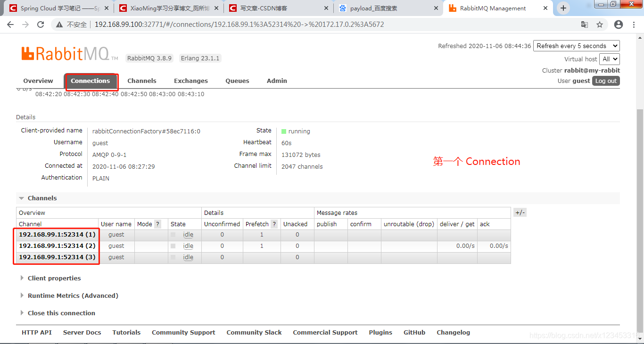
Task: Open the Commercial Support link
Action: coord(325,332)
